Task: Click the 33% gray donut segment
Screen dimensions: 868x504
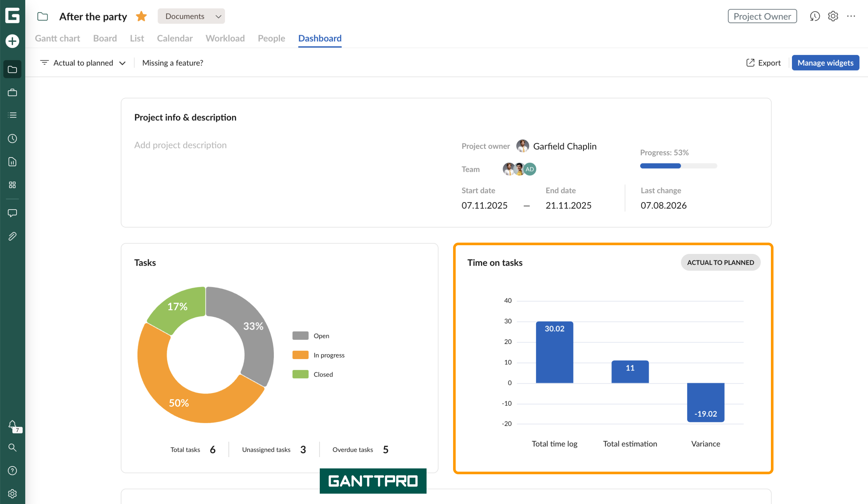Action: [x=253, y=326]
